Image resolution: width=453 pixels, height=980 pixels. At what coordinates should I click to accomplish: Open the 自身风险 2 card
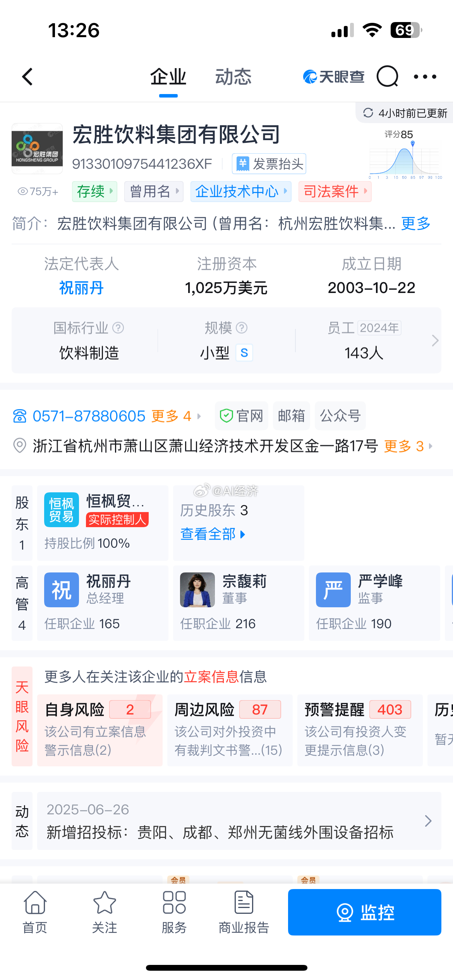point(100,730)
